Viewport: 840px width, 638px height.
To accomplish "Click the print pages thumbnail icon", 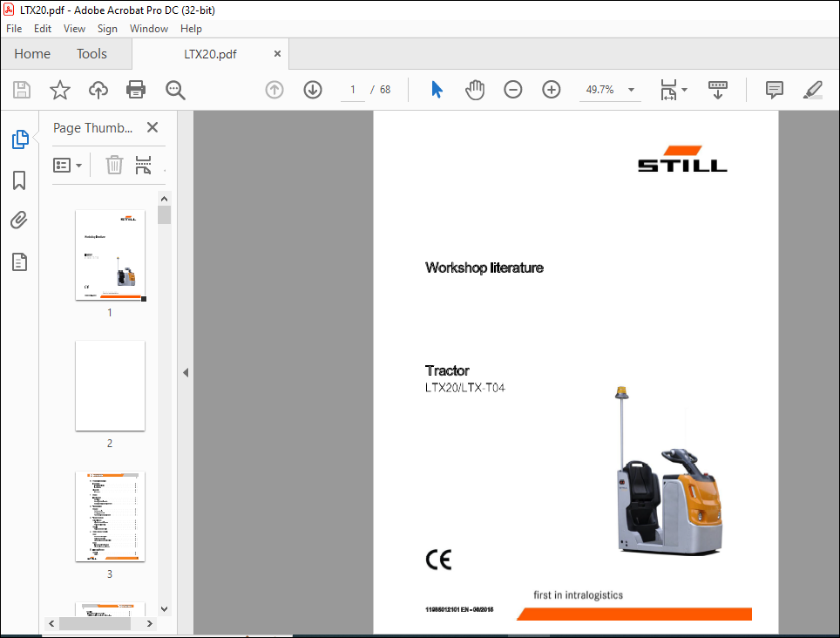I will [143, 165].
